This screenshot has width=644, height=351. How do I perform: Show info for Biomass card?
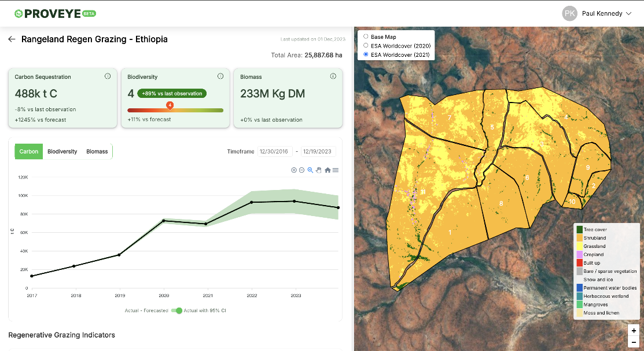(x=333, y=76)
